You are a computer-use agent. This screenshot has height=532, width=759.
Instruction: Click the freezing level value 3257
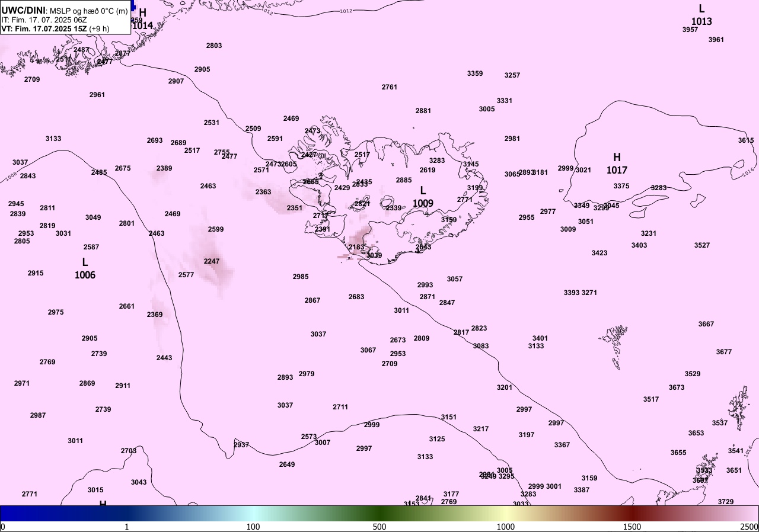(x=512, y=75)
